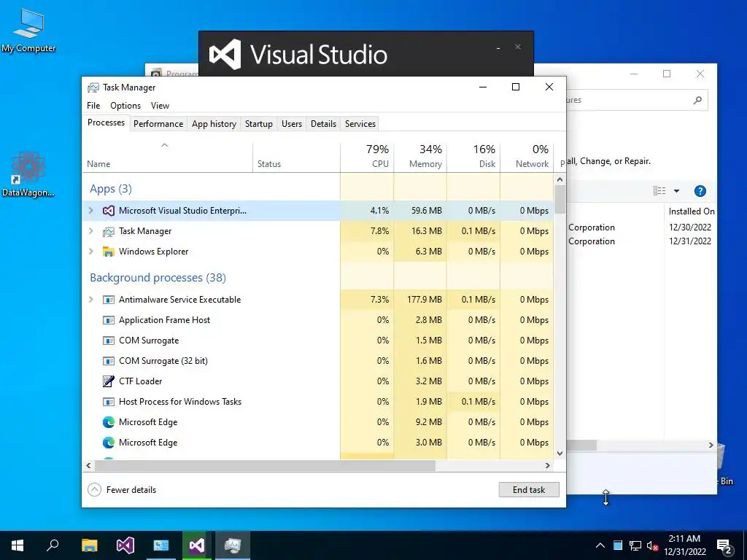Click the Apps (3) group heading
The image size is (747, 560).
pos(111,189)
